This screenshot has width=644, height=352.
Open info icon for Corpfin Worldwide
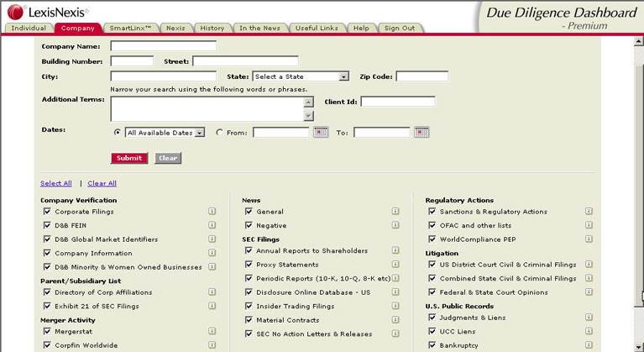pos(212,345)
